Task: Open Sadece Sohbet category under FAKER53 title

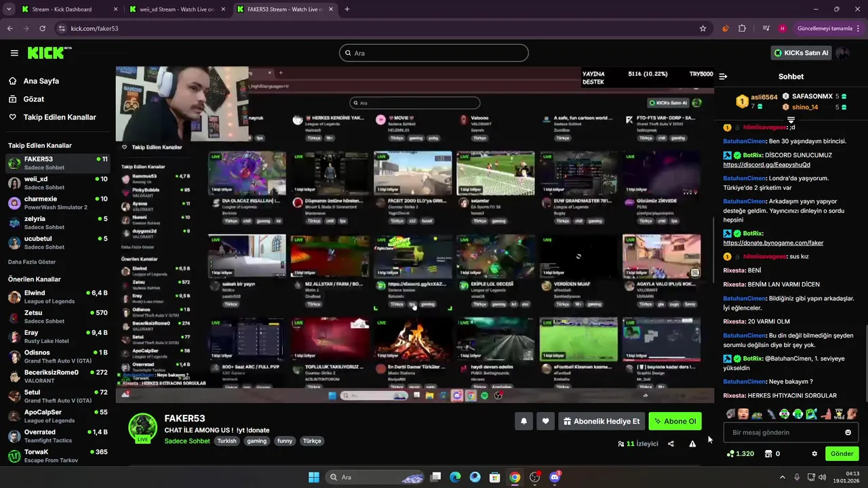Action: [x=187, y=441]
